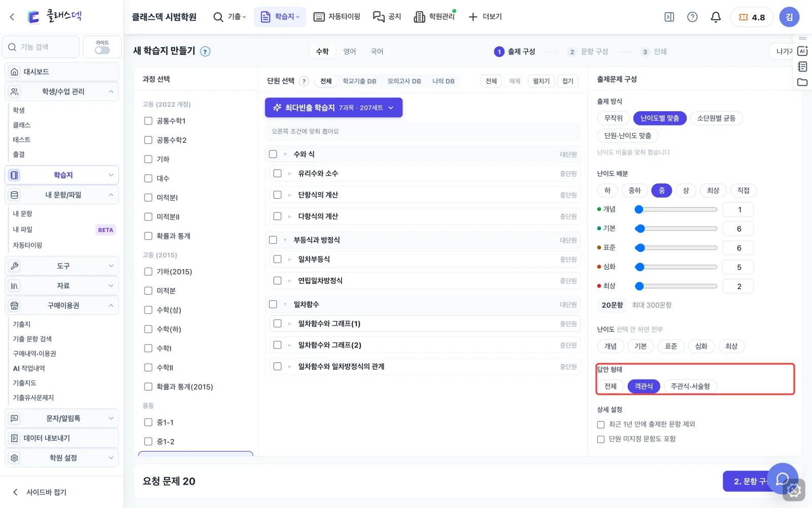
Task: Adjust the 심화 difficulty slider
Action: [676, 267]
